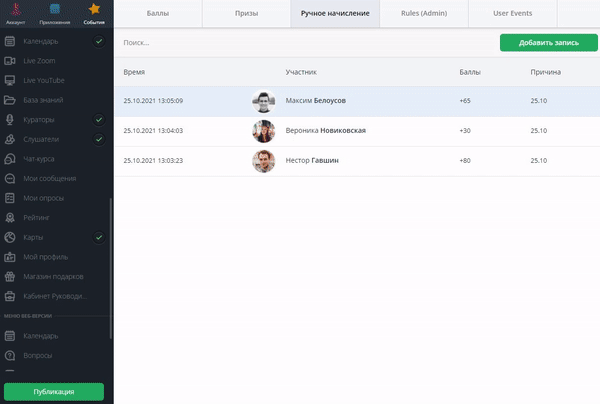Click Максим Белоусов's avatar
Image resolution: width=600 pixels, height=404 pixels.
click(264, 101)
